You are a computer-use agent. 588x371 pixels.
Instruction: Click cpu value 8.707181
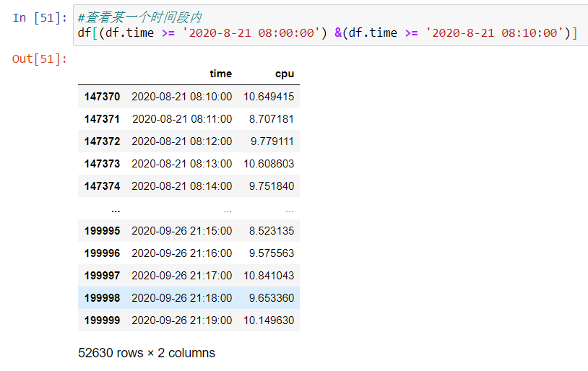tap(272, 119)
